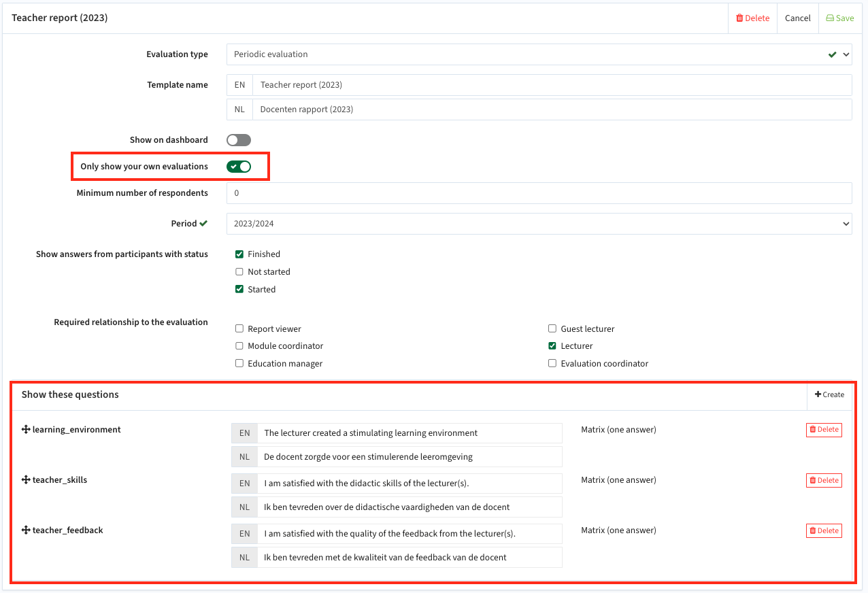Uncheck the Started status checkbox

pos(239,290)
